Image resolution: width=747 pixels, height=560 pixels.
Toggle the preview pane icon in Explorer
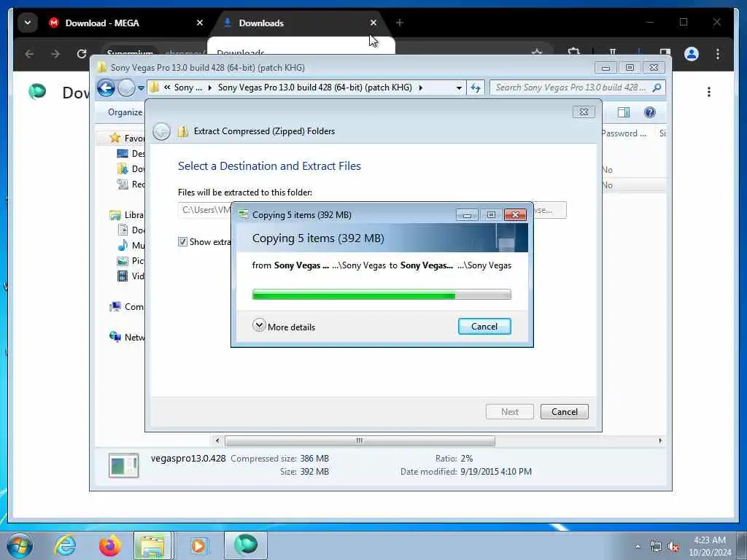point(624,112)
